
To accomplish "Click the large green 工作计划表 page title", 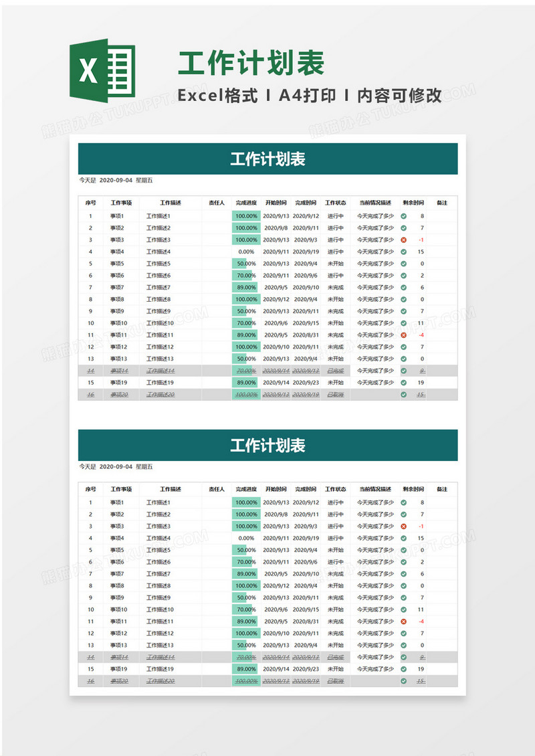I will pos(251,63).
